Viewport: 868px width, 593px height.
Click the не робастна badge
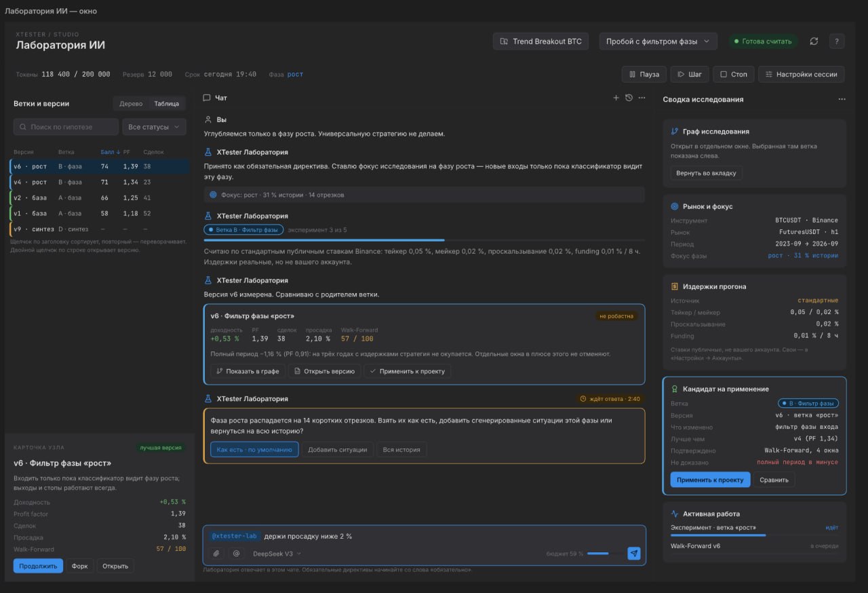[x=616, y=316]
